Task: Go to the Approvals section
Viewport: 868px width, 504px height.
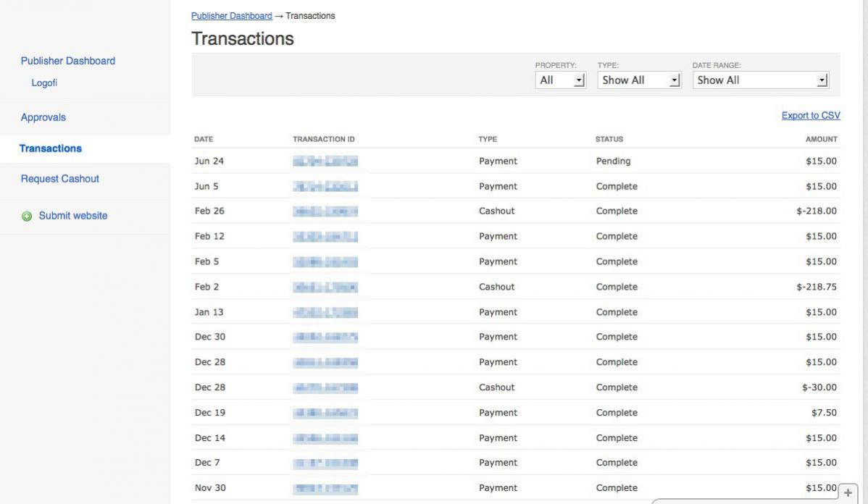Action: coord(43,117)
